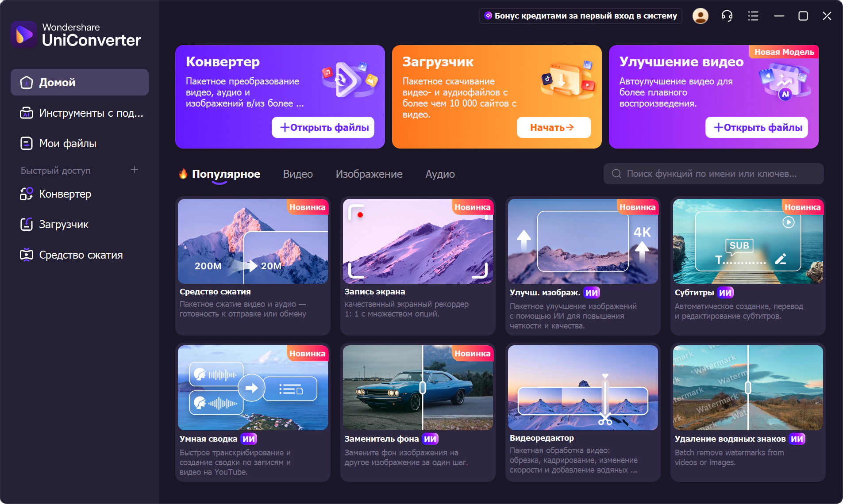Viewport: 843px width, 504px height.
Task: Click the first-login credits bonus banner
Action: [581, 16]
